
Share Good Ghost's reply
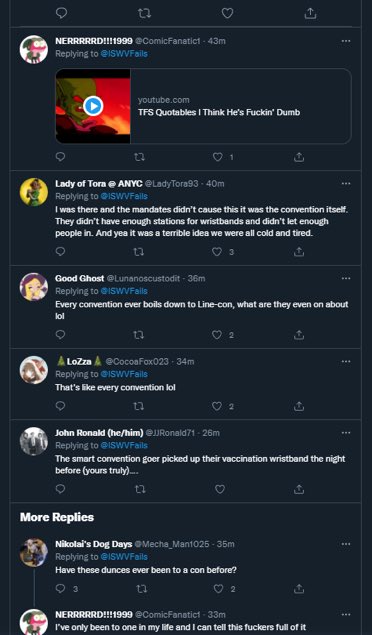[299, 335]
